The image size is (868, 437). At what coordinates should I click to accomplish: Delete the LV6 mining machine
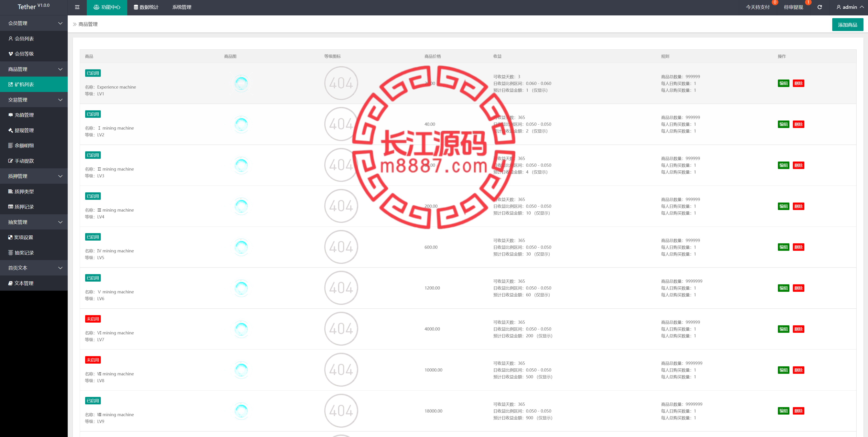pos(798,288)
